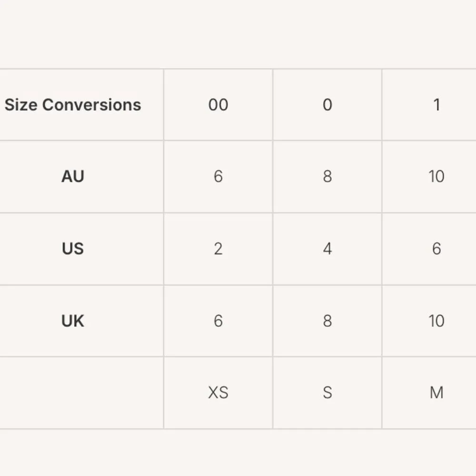Select the value 2 in the US row
The width and height of the screenshot is (476, 476).
point(218,248)
